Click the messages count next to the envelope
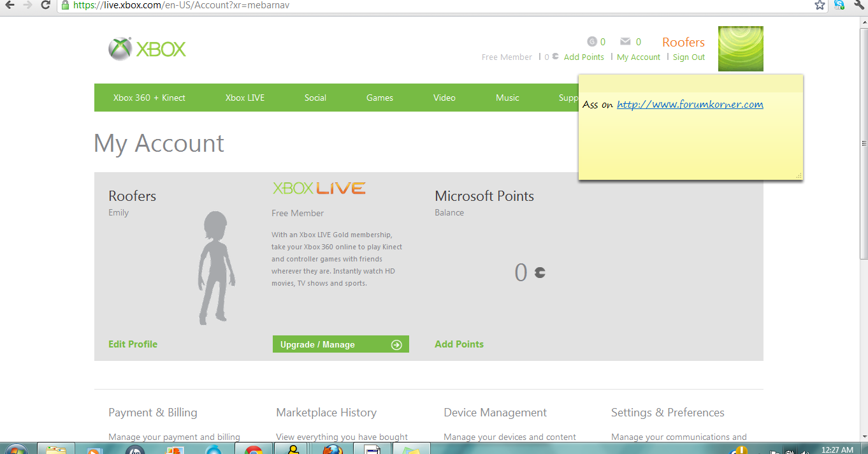 point(639,42)
